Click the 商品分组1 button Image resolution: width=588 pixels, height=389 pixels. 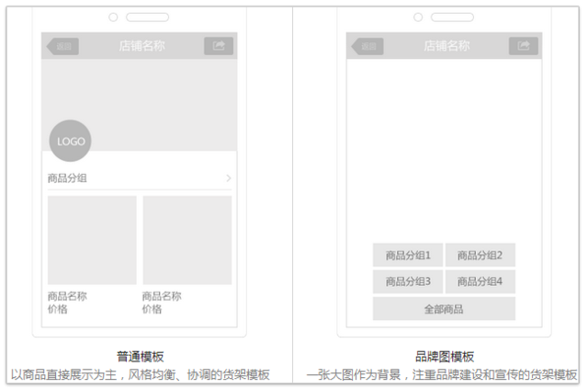point(408,256)
